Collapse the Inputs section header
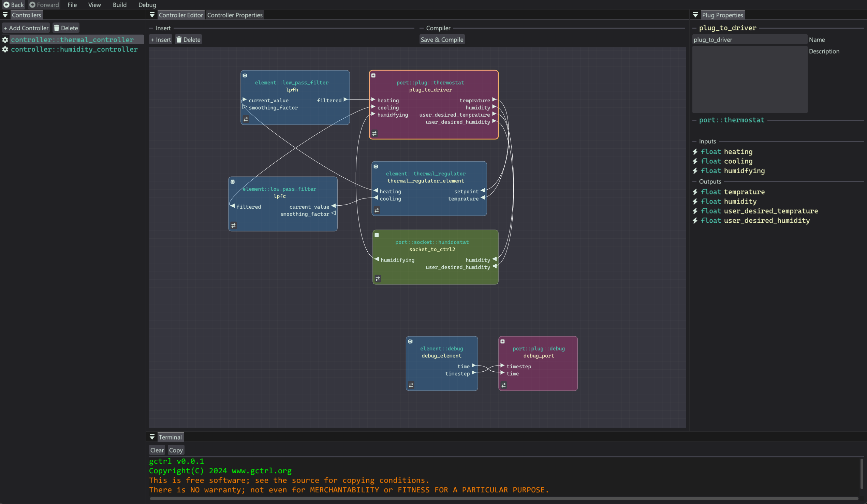The width and height of the screenshot is (867, 504). point(707,142)
